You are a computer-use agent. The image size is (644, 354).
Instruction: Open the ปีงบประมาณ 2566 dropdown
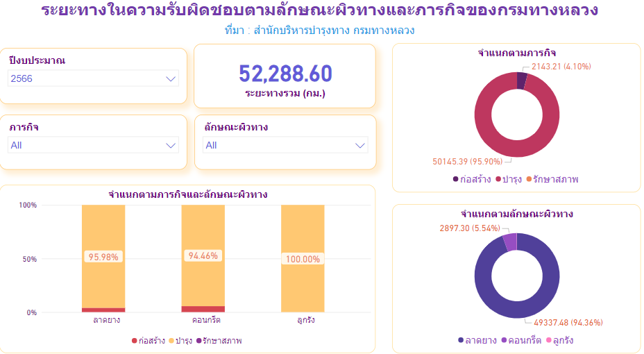click(93, 78)
